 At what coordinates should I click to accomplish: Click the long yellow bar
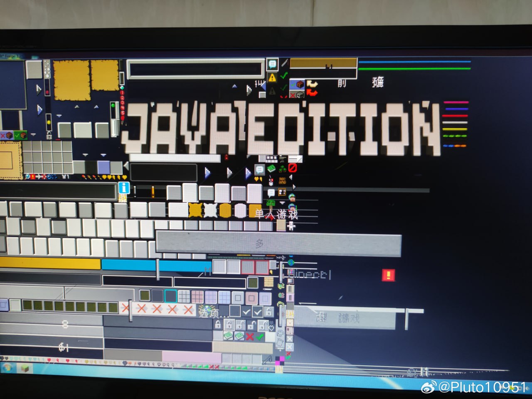point(50,264)
